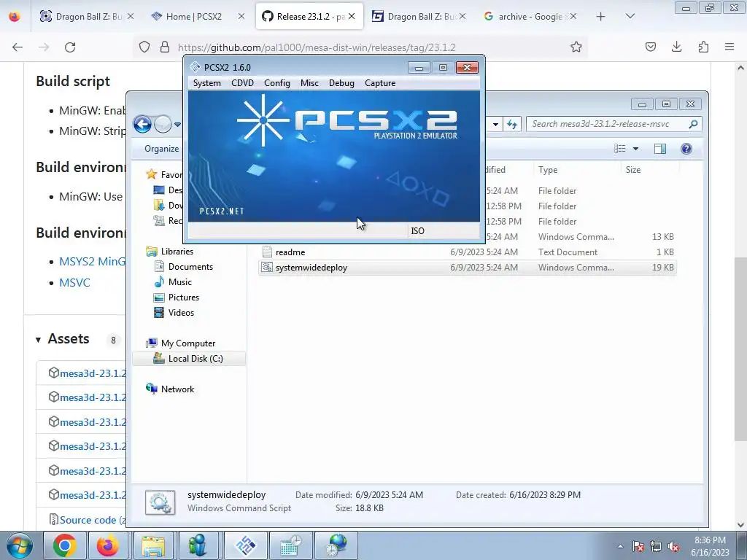
Task: Open Firefox extensions icon
Action: pyautogui.click(x=703, y=47)
